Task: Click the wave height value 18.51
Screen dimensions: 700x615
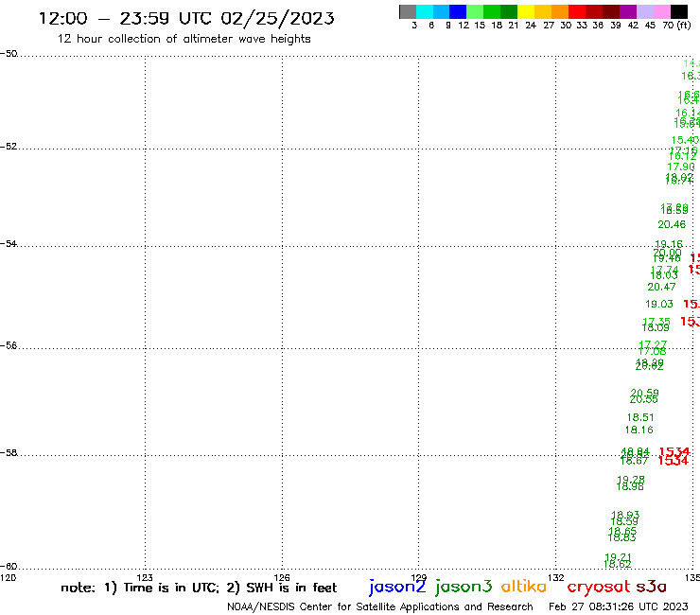Action: (x=640, y=417)
